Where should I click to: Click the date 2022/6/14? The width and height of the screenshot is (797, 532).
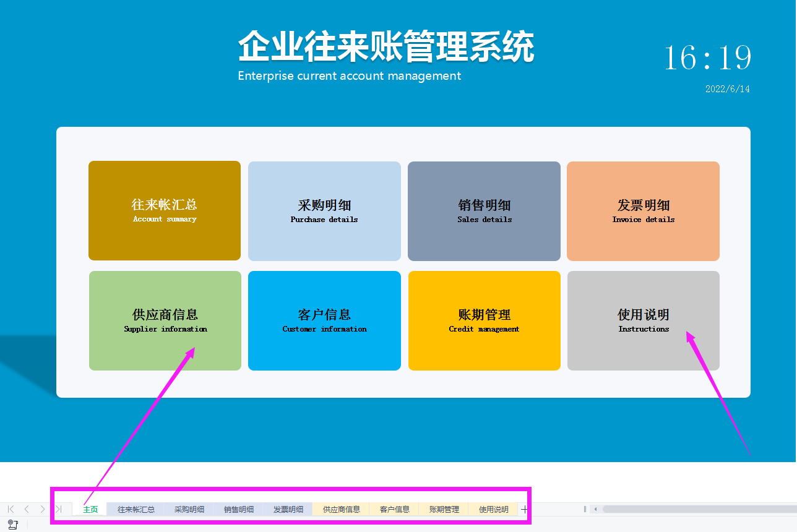(728, 89)
